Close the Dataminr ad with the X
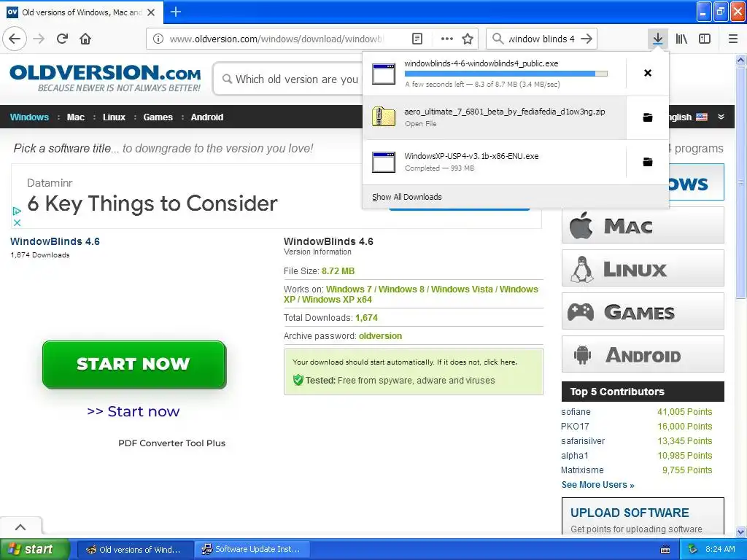Screen dimensions: 747x560 pos(18,222)
